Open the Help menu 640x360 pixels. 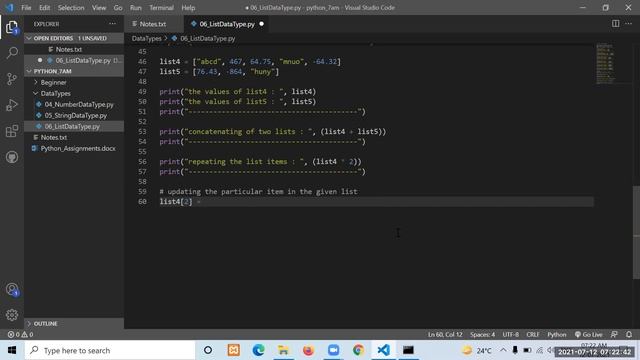[x=188, y=7]
